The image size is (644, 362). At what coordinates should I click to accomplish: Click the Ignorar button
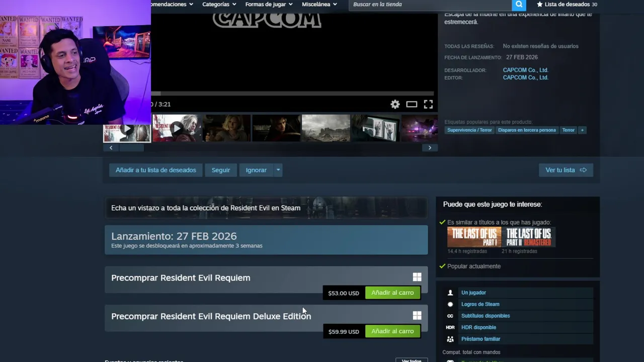pos(256,170)
